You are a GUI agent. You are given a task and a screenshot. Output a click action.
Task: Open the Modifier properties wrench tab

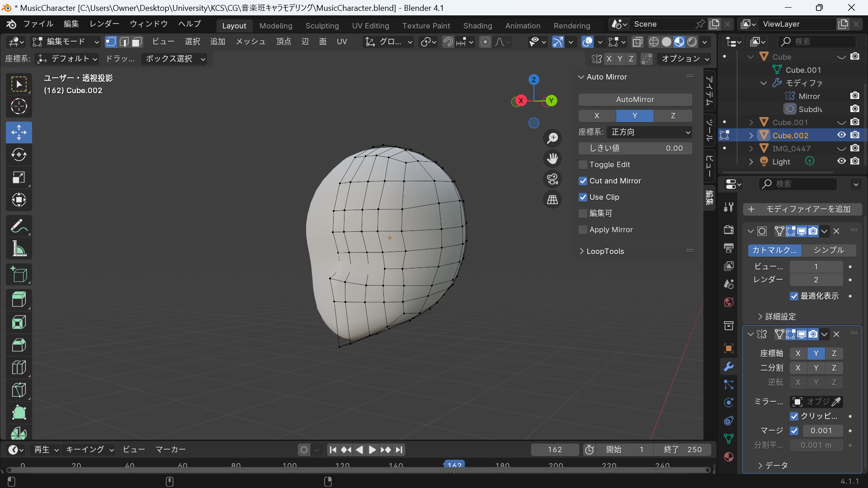[x=728, y=366]
